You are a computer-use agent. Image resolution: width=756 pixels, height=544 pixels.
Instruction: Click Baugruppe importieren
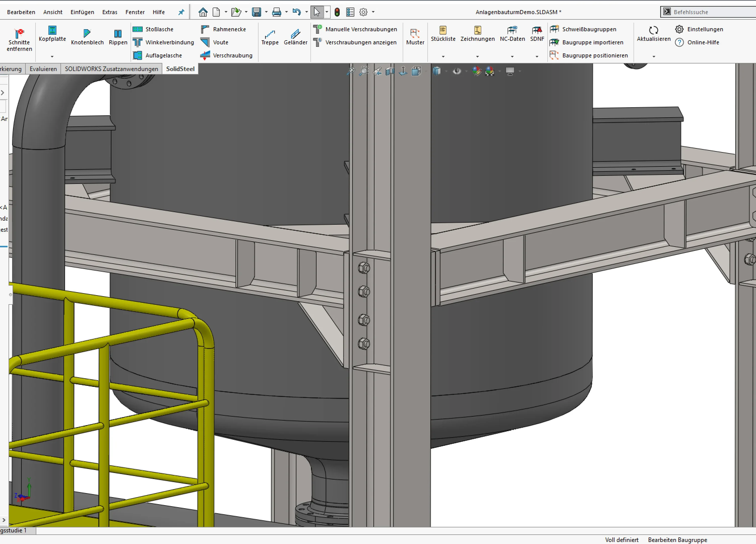point(587,42)
